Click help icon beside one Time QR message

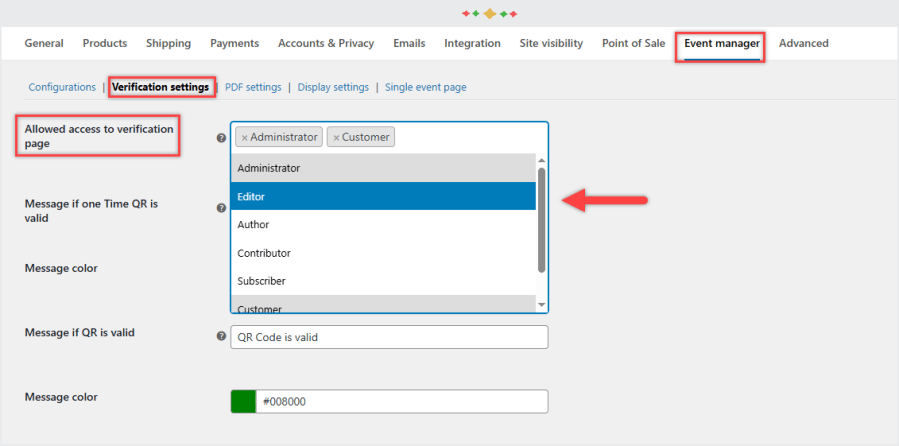pyautogui.click(x=221, y=208)
